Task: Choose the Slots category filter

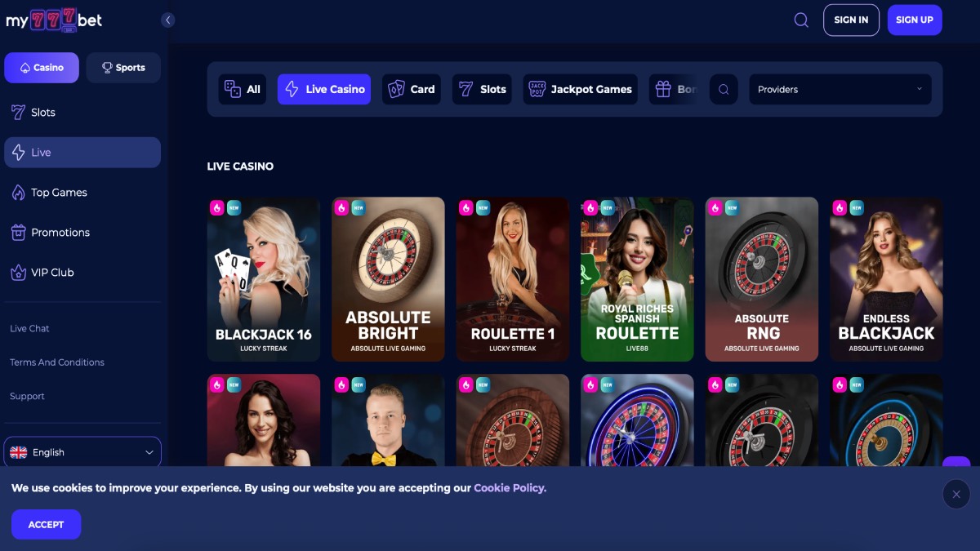Action: pos(482,90)
